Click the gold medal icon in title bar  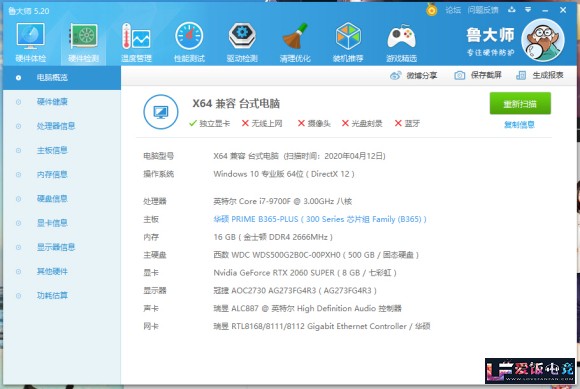[431, 10]
